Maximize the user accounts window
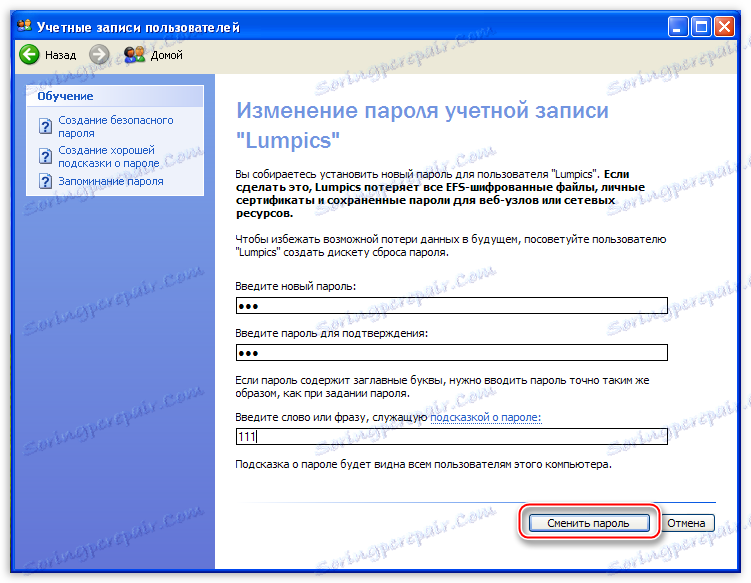 (x=701, y=27)
